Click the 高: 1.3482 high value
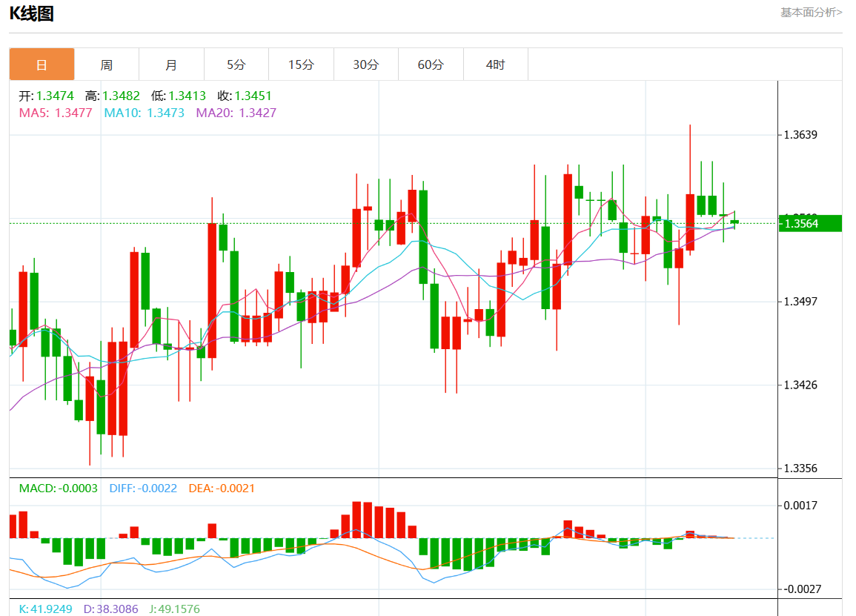 tap(113, 96)
